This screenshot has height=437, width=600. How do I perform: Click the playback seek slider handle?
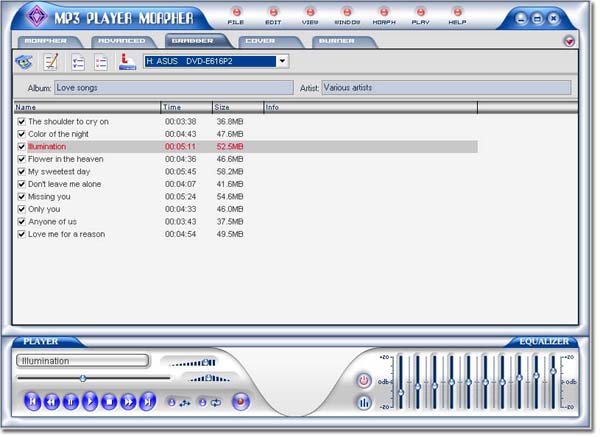(83, 378)
